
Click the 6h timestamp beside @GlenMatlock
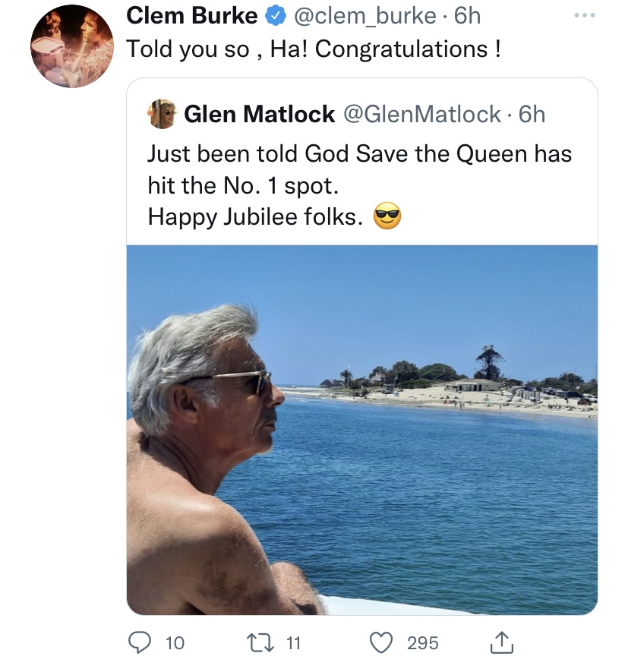coord(532,114)
